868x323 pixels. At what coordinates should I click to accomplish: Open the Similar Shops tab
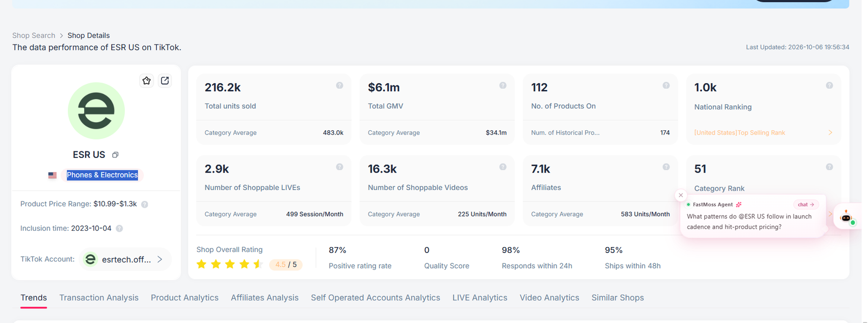point(617,297)
